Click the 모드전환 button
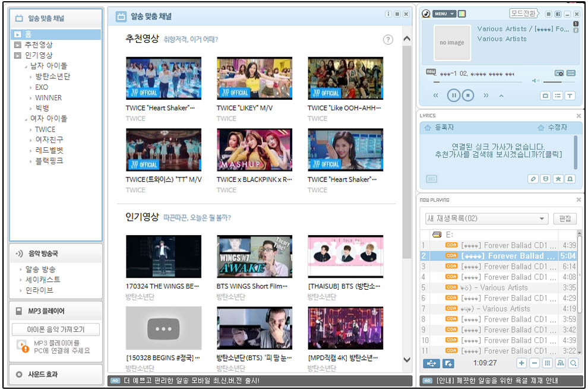The height and width of the screenshot is (390, 588). [x=523, y=14]
